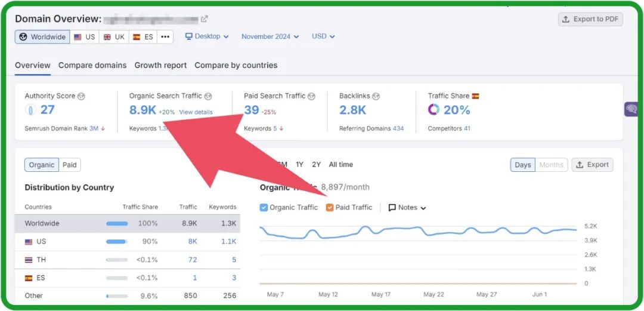Open the Notes dropdown on the chart
This screenshot has width=644, height=311.
click(x=407, y=208)
